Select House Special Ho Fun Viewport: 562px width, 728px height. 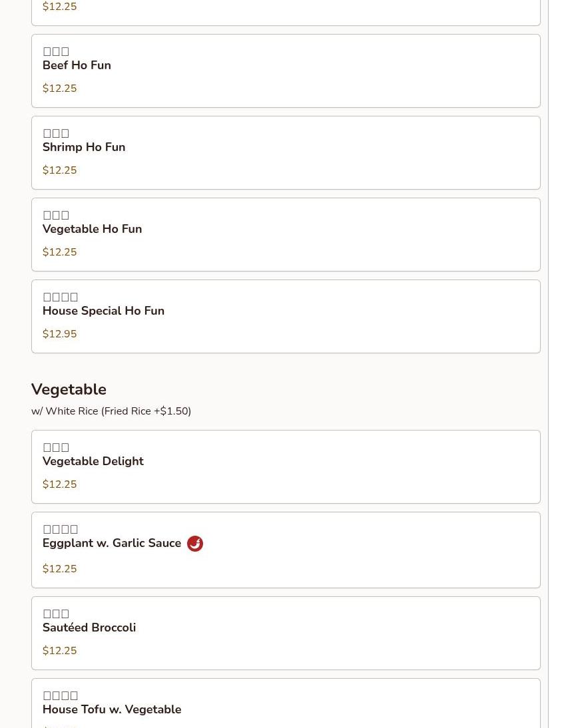[x=286, y=316]
